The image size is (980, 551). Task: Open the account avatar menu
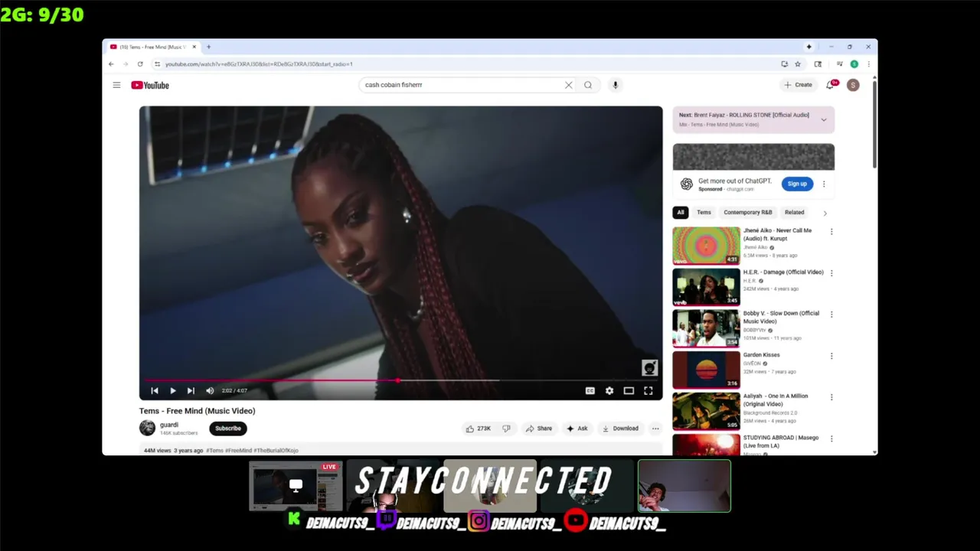pos(853,85)
